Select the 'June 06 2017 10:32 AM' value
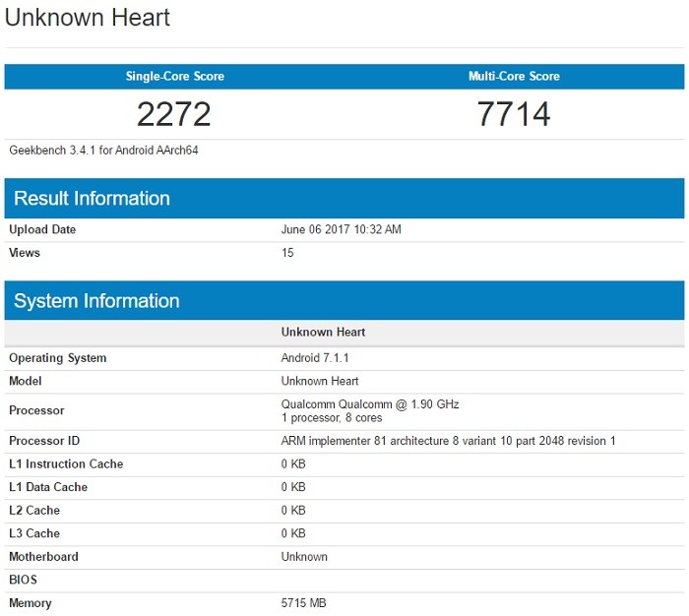Image resolution: width=689 pixels, height=616 pixels. click(341, 229)
